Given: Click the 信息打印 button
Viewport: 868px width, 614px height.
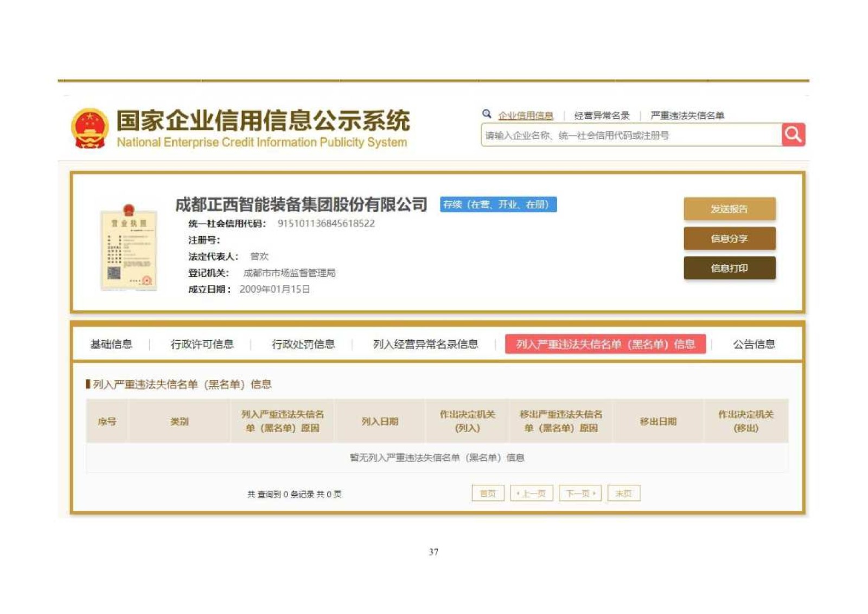Looking at the screenshot, I should pos(729,268).
